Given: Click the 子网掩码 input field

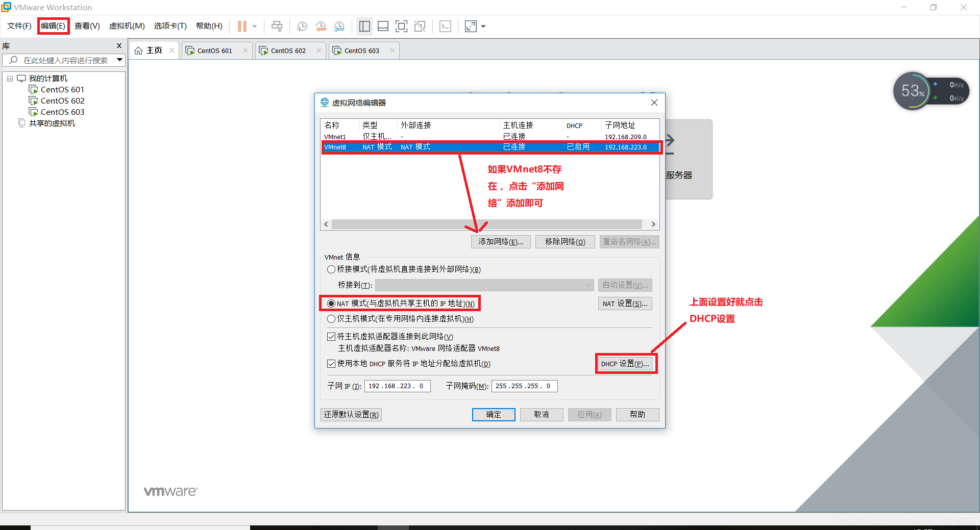Looking at the screenshot, I should click(525, 386).
